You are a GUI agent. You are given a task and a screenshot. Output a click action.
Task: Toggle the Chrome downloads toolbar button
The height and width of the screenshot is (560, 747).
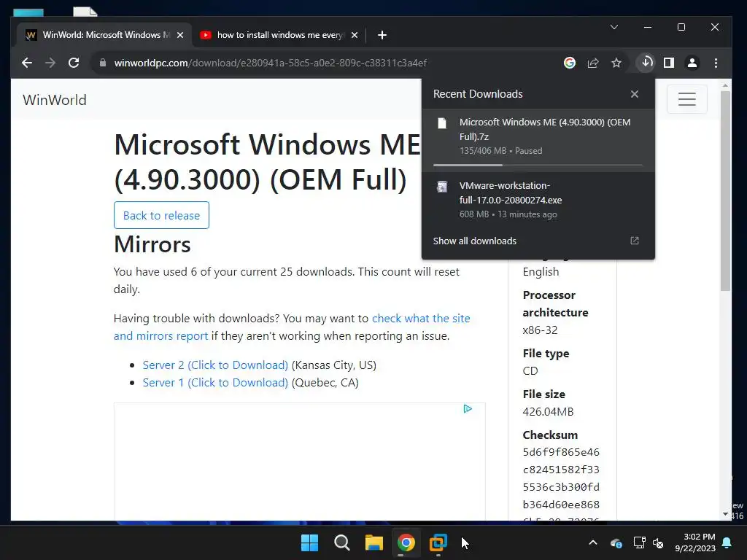click(x=646, y=63)
